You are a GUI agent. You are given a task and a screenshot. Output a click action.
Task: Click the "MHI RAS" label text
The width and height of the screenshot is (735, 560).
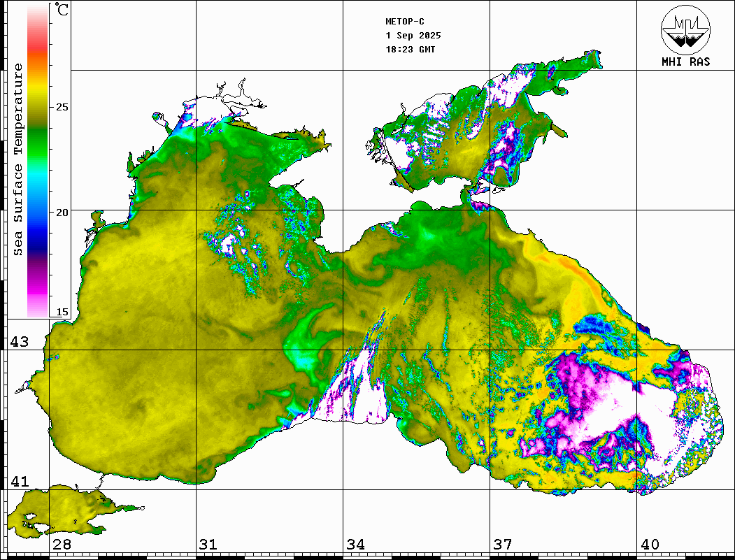685,62
